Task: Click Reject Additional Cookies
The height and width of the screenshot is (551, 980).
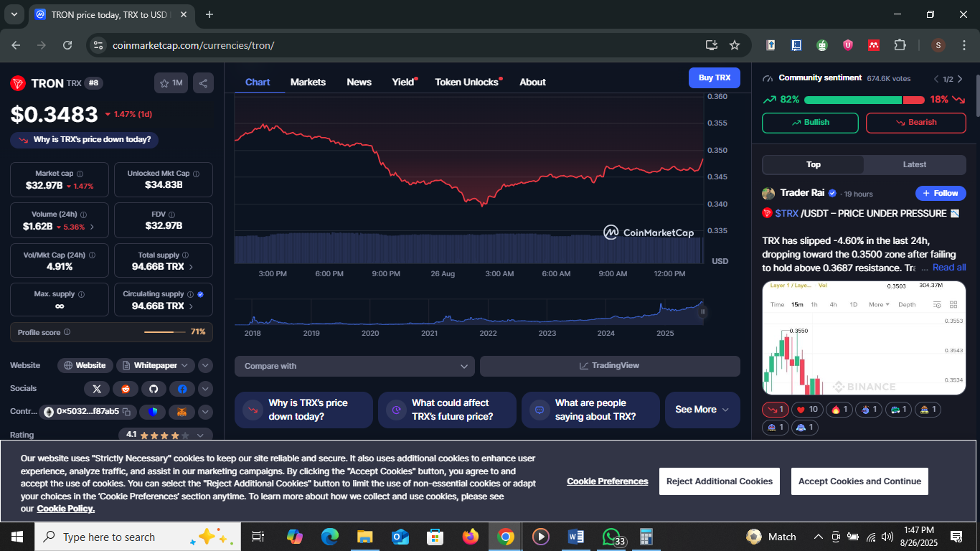Action: (719, 481)
